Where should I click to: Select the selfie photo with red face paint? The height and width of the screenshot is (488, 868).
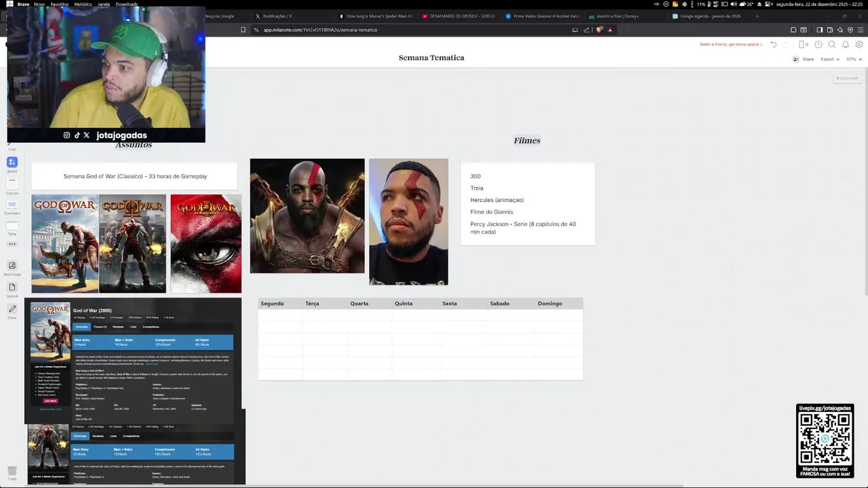pyautogui.click(x=408, y=222)
